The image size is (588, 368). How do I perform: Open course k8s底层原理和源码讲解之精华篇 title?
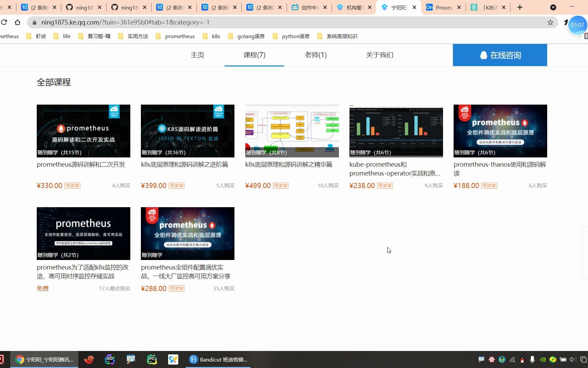(289, 165)
